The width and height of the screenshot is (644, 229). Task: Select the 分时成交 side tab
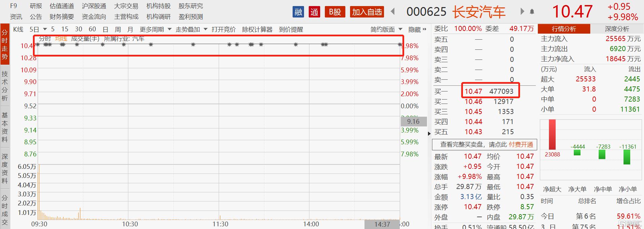click(x=5, y=210)
